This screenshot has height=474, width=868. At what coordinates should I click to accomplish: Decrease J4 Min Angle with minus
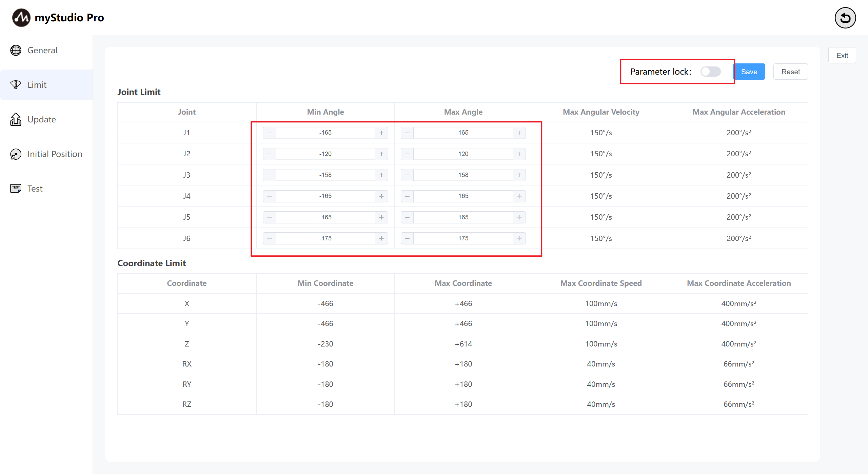270,196
